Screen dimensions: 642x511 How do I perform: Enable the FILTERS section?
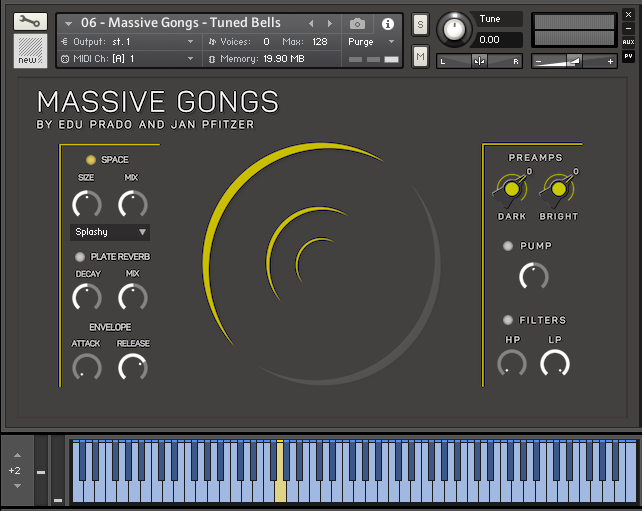pyautogui.click(x=508, y=320)
